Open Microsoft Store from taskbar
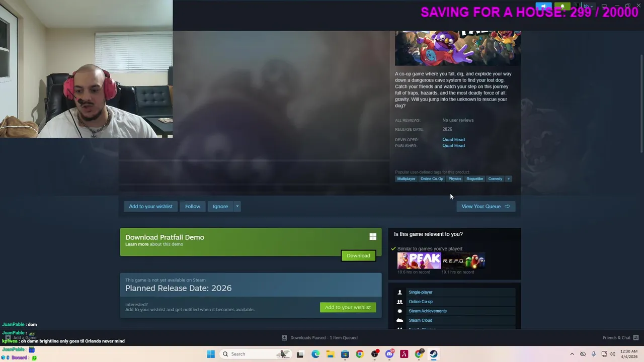 (345, 354)
